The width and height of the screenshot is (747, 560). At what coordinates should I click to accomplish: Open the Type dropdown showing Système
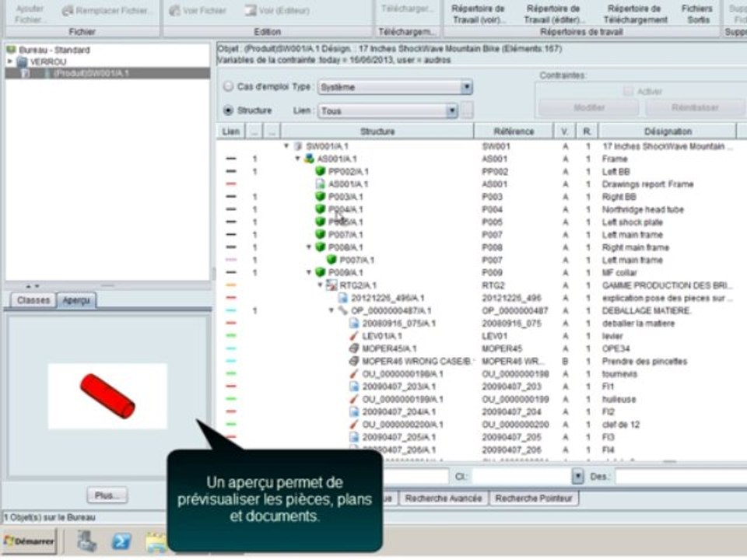(x=395, y=86)
